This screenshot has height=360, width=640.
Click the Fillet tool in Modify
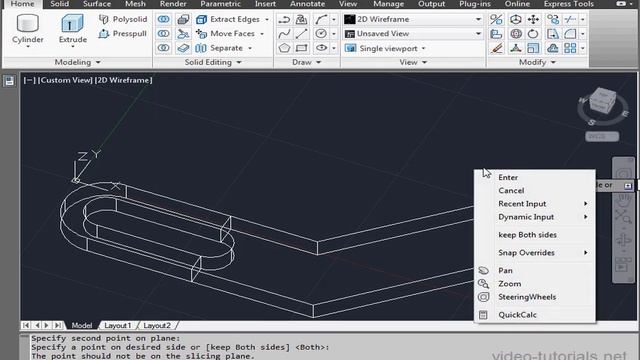(x=570, y=33)
